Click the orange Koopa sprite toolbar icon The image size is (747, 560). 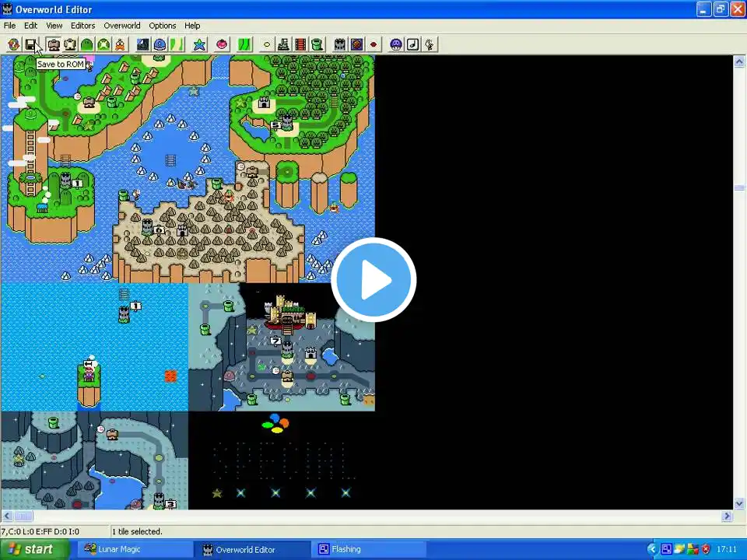[120, 45]
